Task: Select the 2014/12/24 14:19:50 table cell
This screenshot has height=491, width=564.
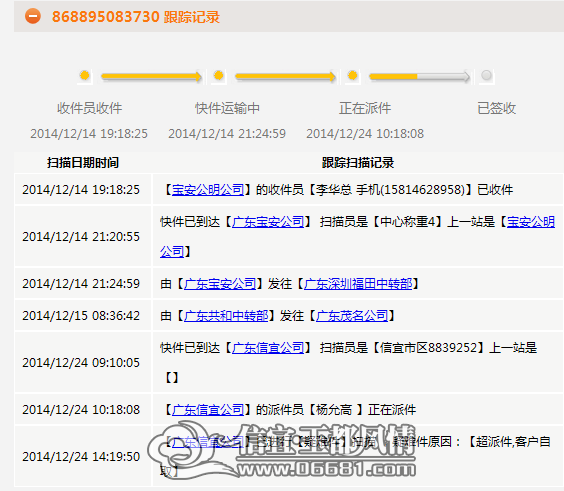Action: coord(83,456)
